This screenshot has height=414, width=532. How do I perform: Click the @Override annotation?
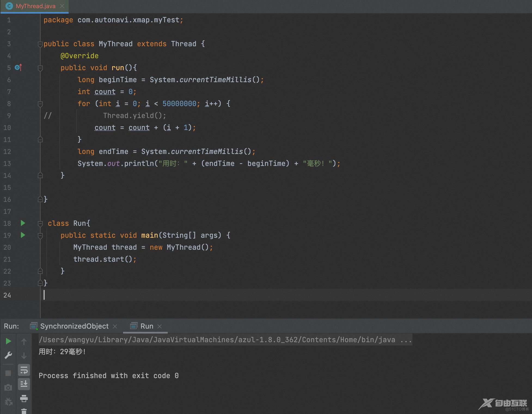tap(80, 56)
